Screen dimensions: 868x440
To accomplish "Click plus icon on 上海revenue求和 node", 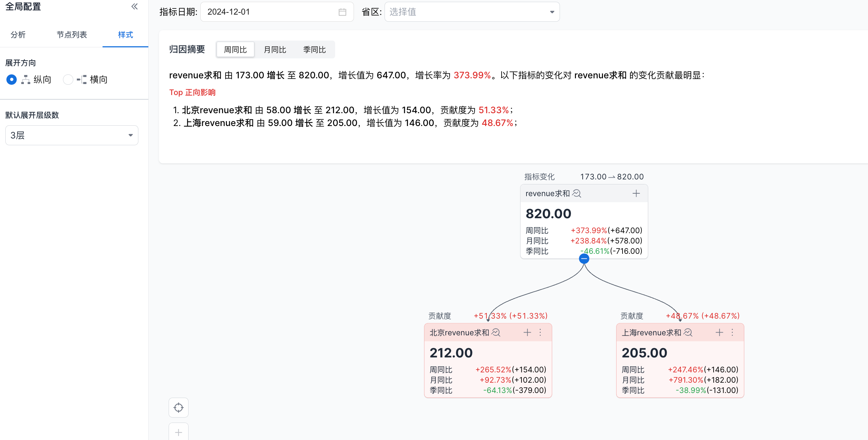I will (719, 332).
